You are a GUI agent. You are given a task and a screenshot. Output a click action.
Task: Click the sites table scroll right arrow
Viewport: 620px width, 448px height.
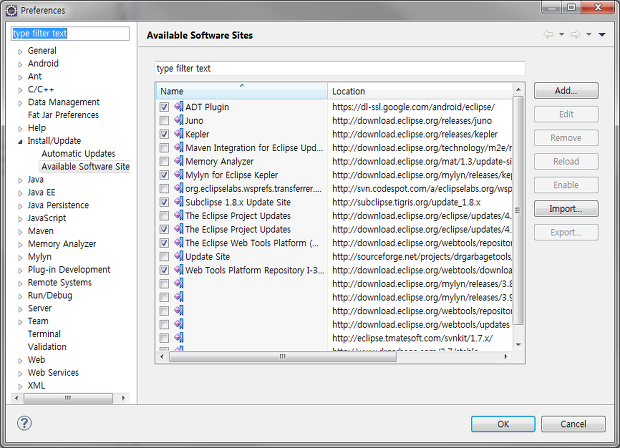coord(506,357)
